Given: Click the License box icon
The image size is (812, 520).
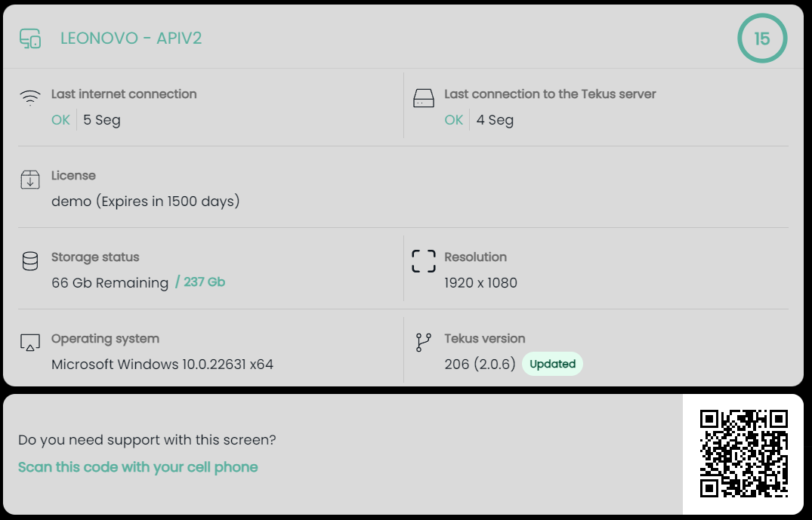Looking at the screenshot, I should pyautogui.click(x=30, y=180).
